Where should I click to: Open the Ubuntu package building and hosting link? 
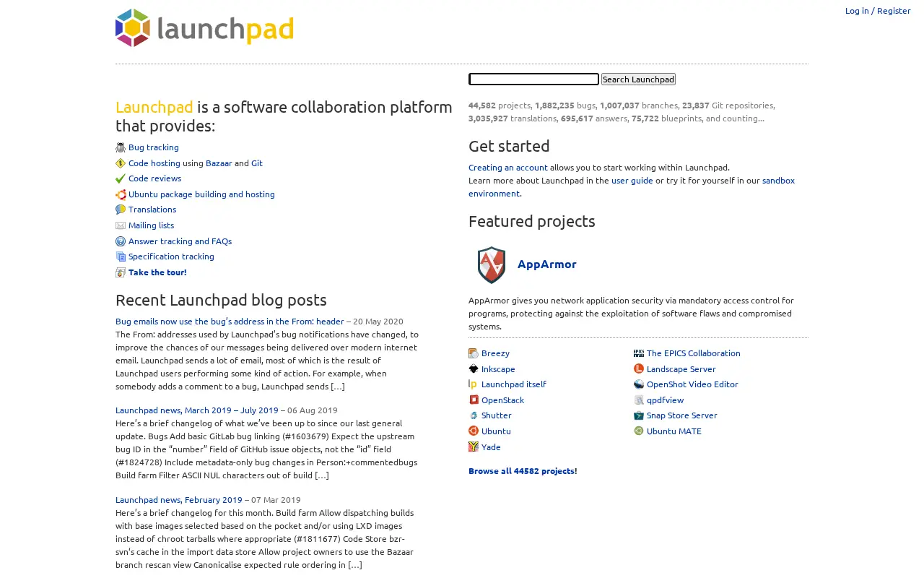pos(201,194)
